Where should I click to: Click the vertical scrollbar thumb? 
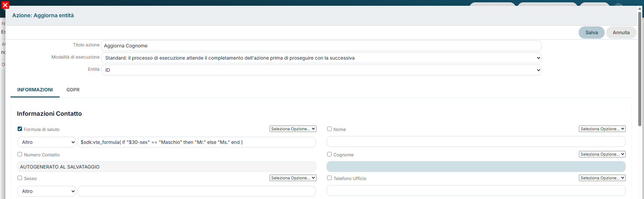pyautogui.click(x=640, y=69)
